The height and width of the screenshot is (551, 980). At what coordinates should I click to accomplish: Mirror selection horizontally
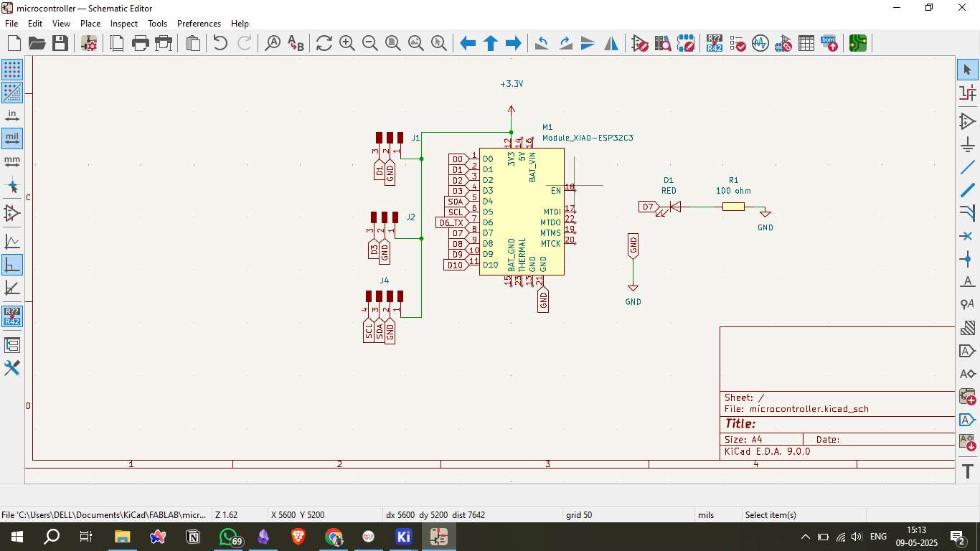point(611,44)
